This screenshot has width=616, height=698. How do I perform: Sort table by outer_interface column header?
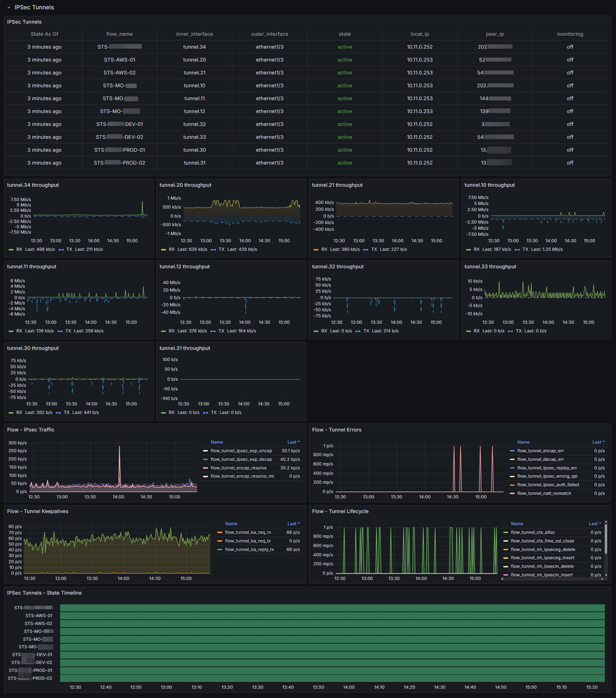click(x=270, y=34)
